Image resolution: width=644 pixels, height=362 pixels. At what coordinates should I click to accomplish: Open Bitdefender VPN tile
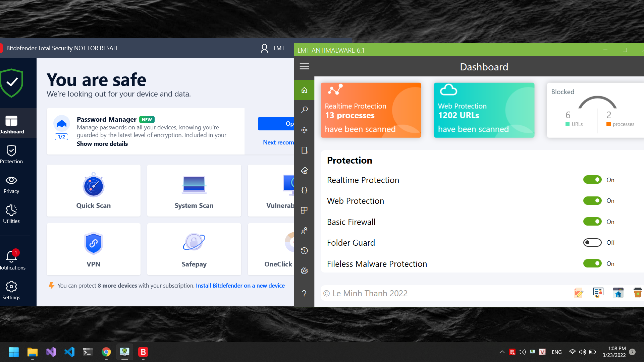93,249
